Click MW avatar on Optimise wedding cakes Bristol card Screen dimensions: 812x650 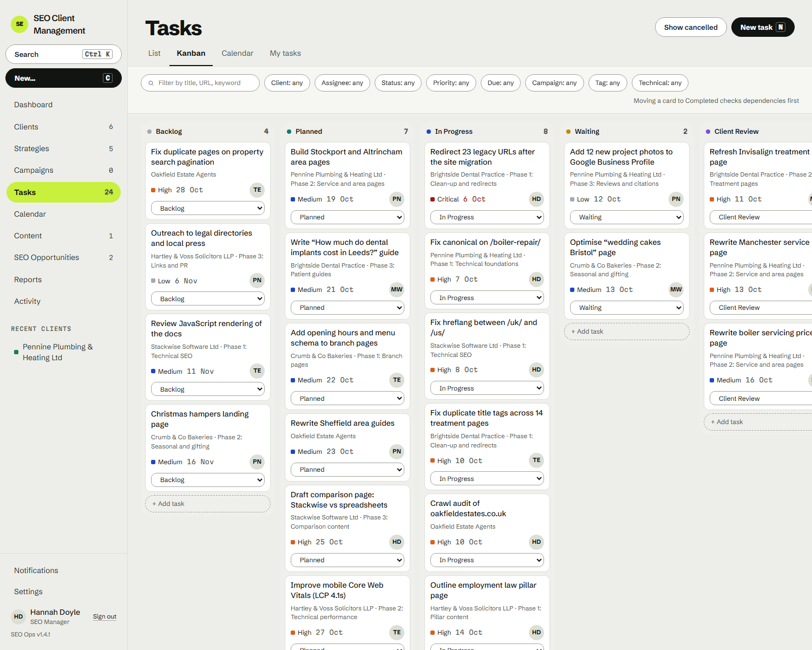pos(676,290)
